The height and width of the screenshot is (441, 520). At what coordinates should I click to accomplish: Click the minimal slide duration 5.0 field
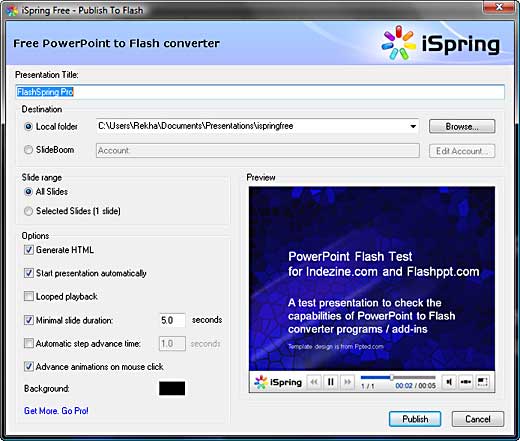[172, 320]
